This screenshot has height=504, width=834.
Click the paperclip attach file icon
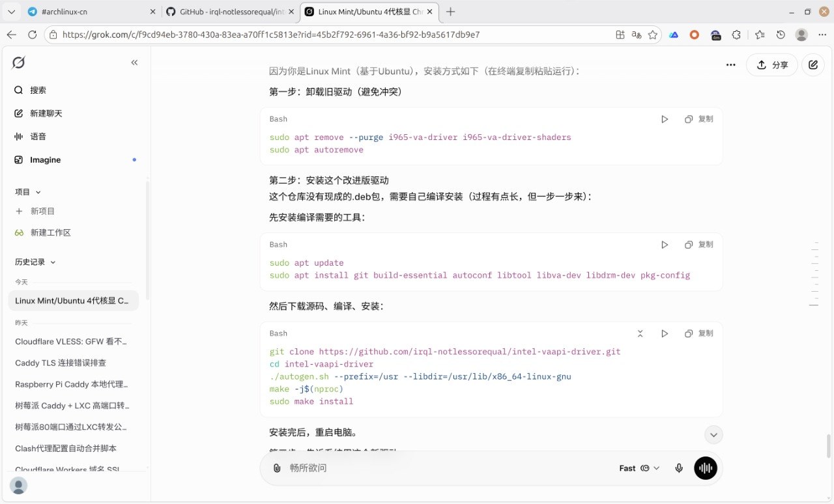pyautogui.click(x=277, y=468)
